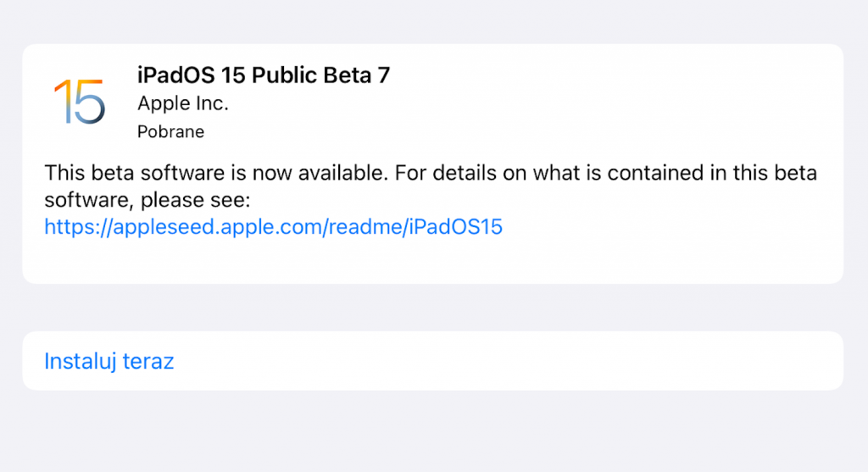This screenshot has width=868, height=472.
Task: Click the gray gap between the two cards
Action: click(432, 307)
